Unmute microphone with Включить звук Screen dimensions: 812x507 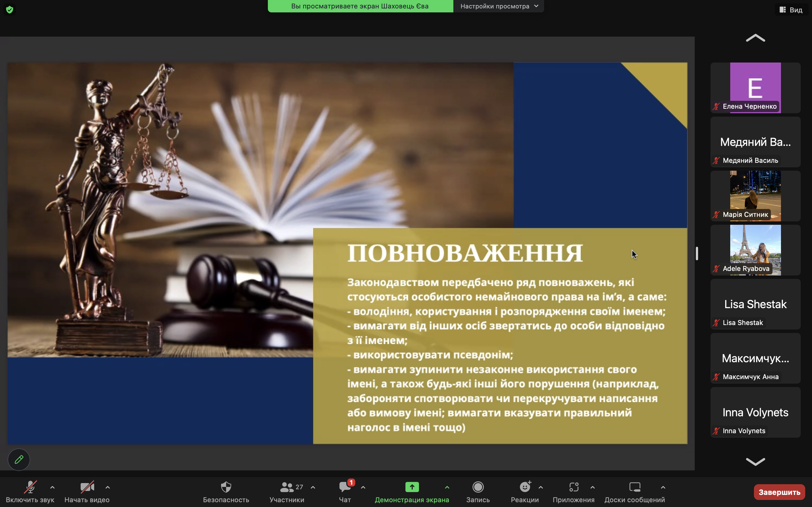pos(30,492)
